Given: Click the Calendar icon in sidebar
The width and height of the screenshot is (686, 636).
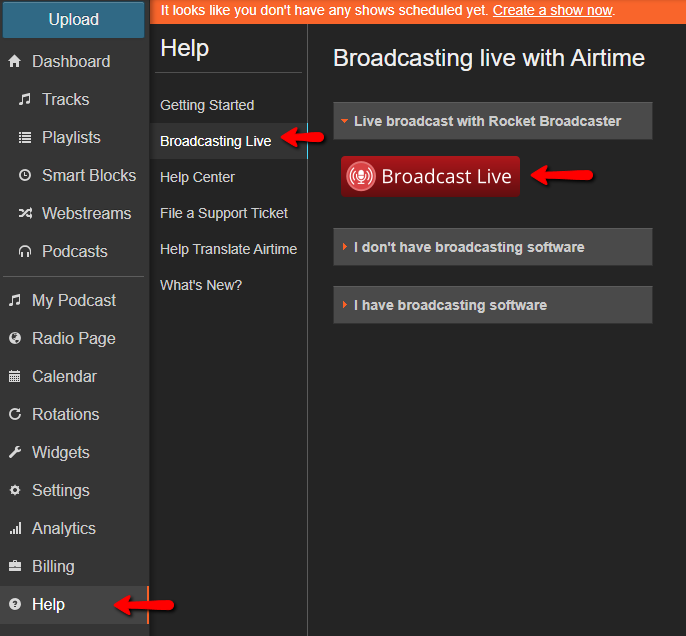Looking at the screenshot, I should (x=15, y=376).
